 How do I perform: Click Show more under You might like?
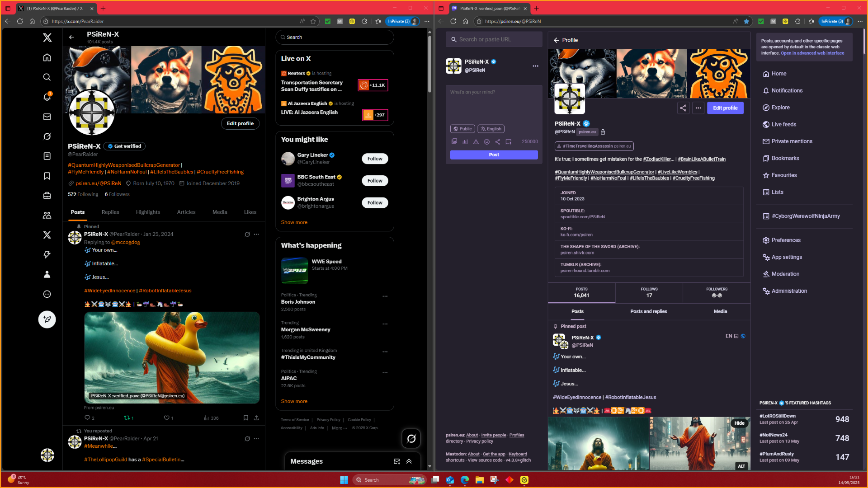294,222
